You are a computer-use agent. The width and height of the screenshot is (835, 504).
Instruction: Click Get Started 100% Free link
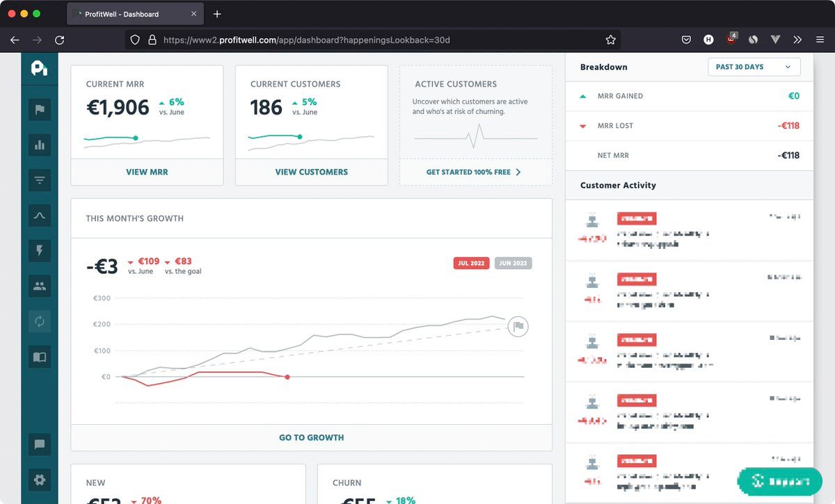coord(475,172)
